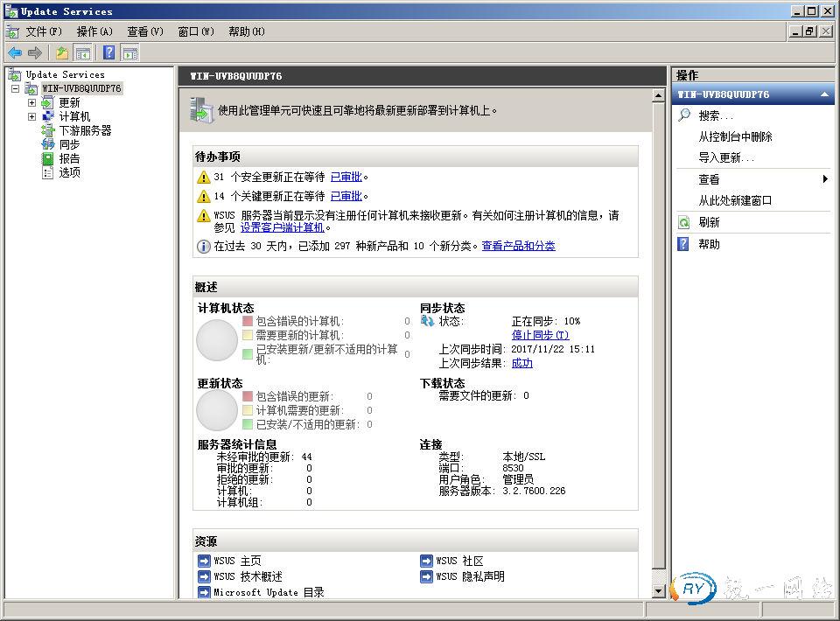Select 同步 node in the console tree
The width and height of the screenshot is (840, 621).
69,144
